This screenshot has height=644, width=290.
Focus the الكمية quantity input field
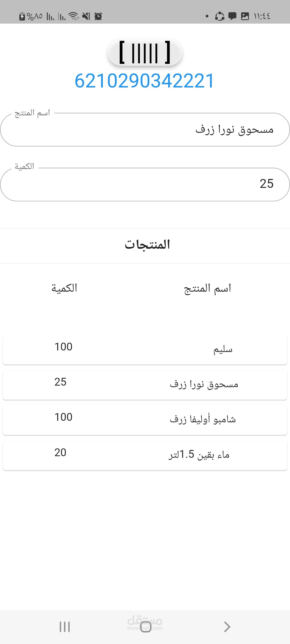[x=145, y=184]
